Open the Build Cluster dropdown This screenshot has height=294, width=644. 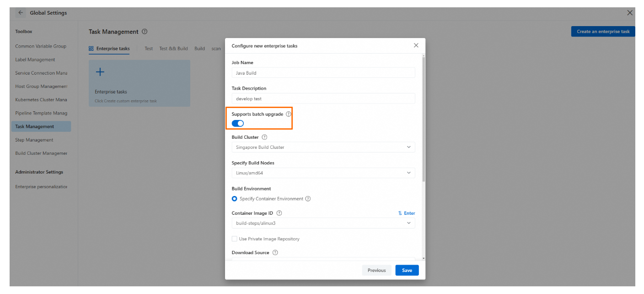(x=323, y=147)
